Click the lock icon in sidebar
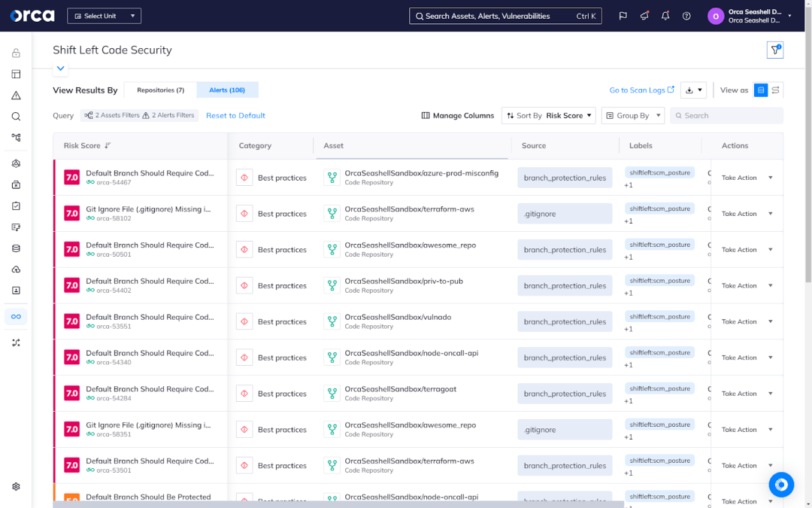 pyautogui.click(x=16, y=53)
